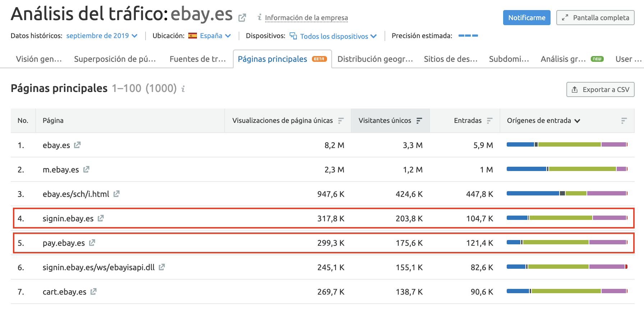Viewport: 644px width, 309px height.
Task: Click the Notificarme button
Action: coord(526,18)
